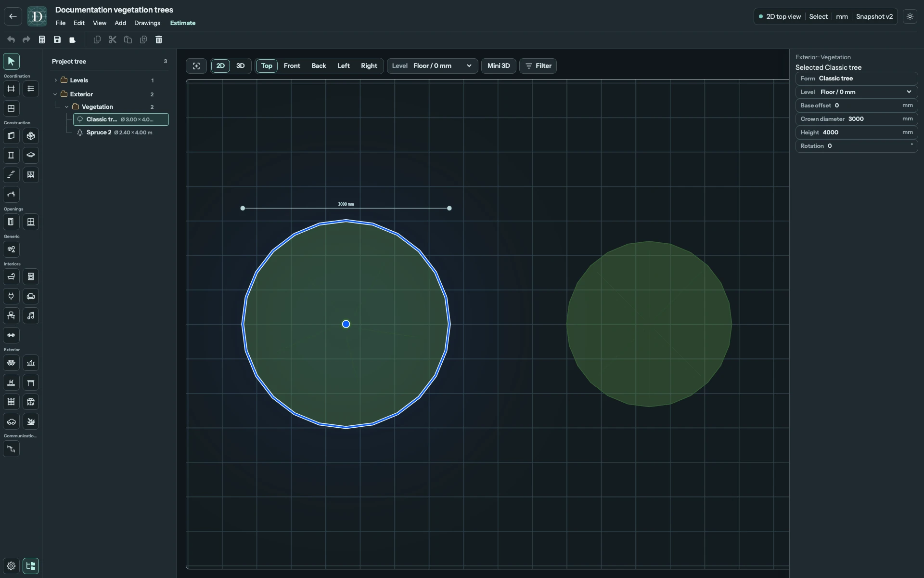Open the Edit menu
This screenshot has width=924, height=578.
(79, 23)
